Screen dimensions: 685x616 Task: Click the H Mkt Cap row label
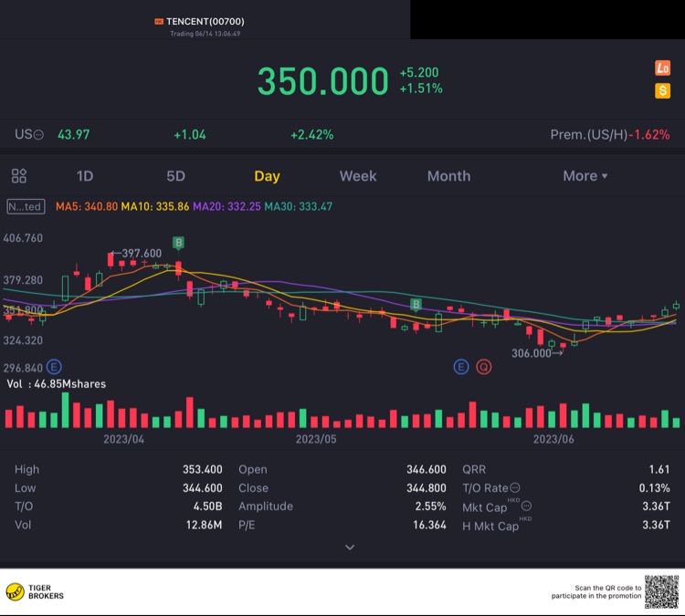[490, 526]
